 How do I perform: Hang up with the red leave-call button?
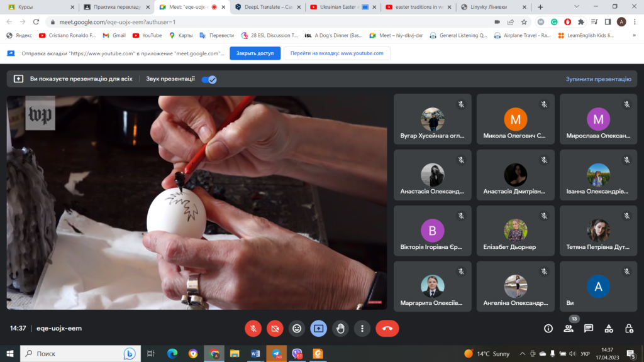(387, 328)
